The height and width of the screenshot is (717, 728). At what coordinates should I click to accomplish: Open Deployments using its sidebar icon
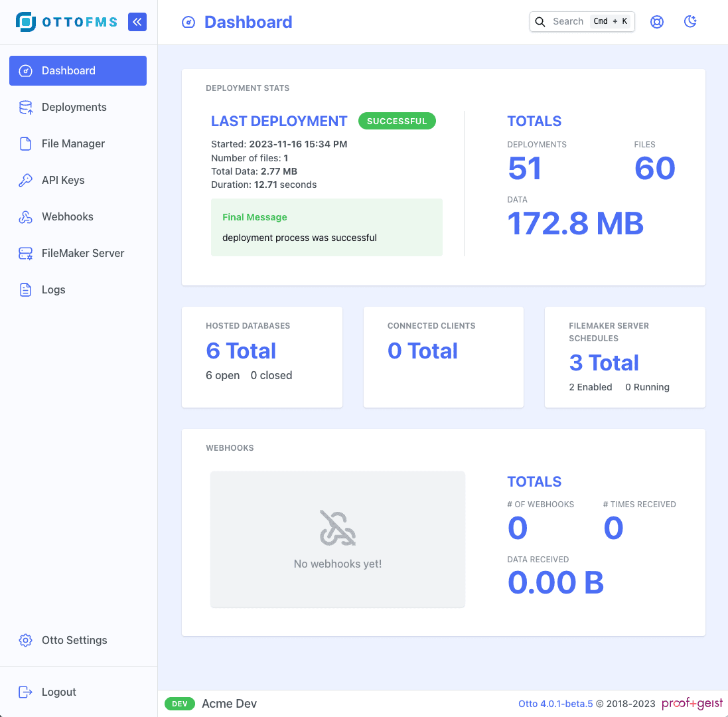[26, 107]
